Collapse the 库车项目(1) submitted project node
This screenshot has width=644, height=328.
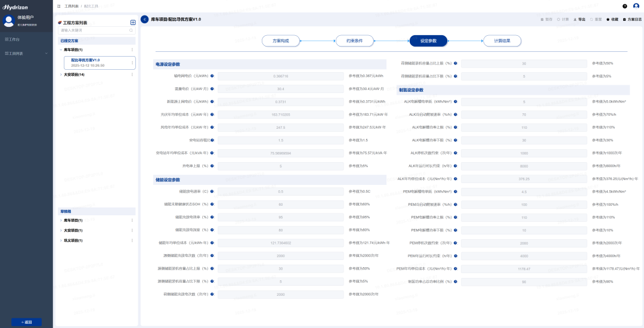point(61,50)
